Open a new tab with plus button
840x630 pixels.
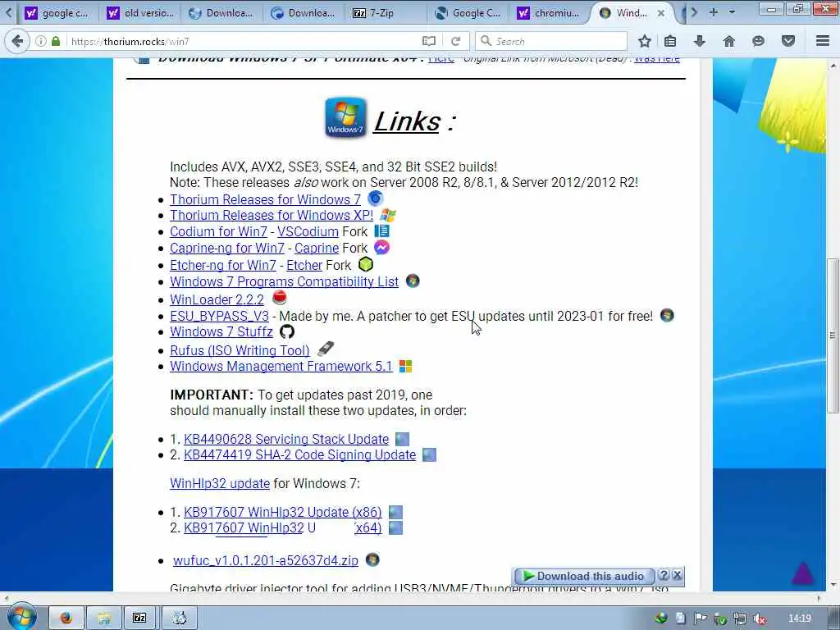(714, 12)
